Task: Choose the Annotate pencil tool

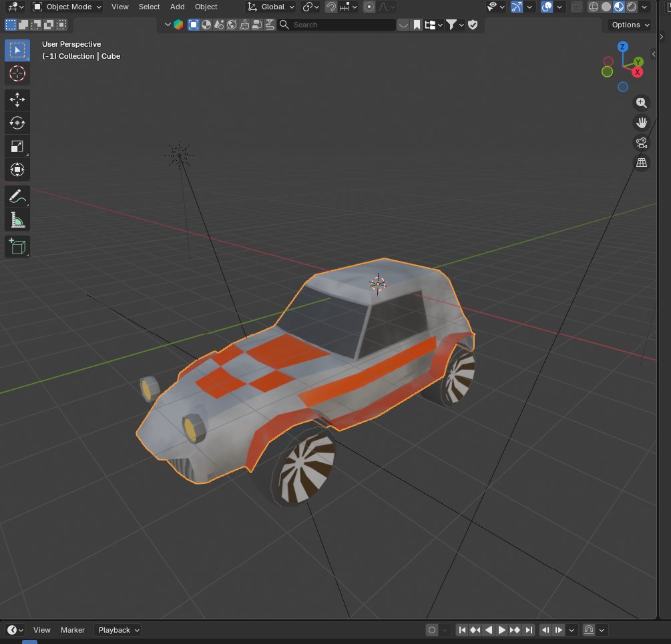Action: 17,197
